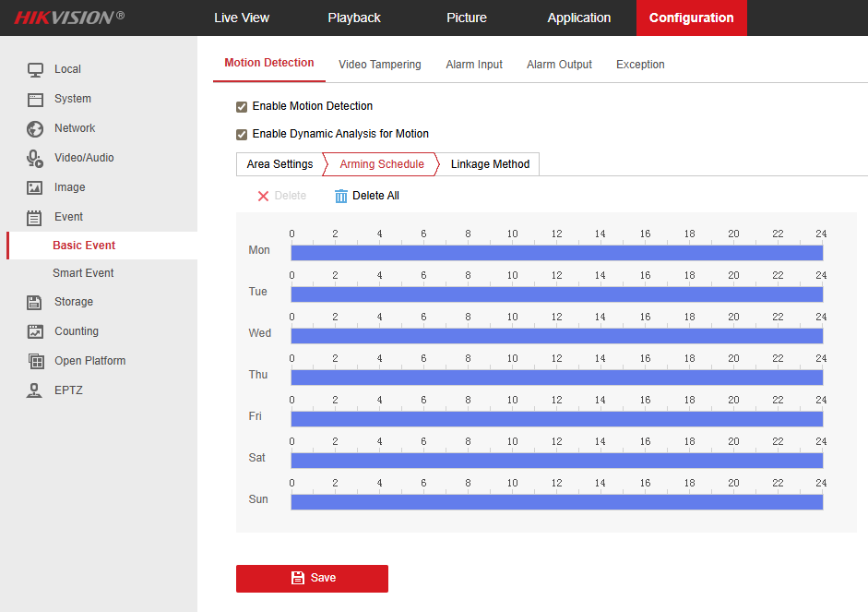Open Smart Event submenu item
Screen dimensions: 868x612
pyautogui.click(x=83, y=273)
